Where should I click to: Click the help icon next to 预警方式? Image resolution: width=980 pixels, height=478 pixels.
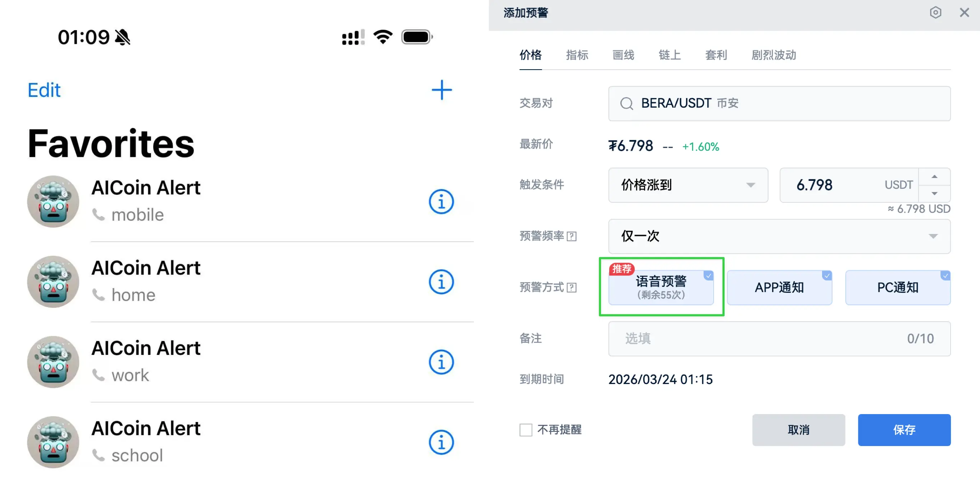[572, 288]
